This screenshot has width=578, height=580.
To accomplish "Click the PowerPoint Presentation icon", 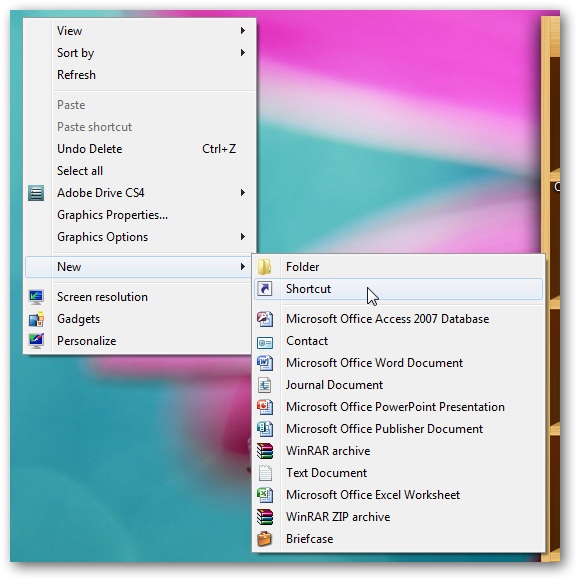I will 265,407.
